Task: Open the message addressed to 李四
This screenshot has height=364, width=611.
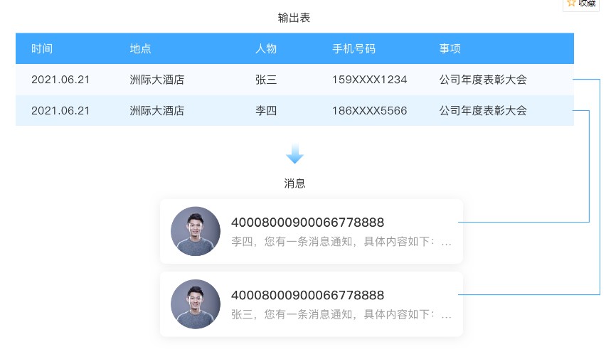Action: [x=341, y=242]
